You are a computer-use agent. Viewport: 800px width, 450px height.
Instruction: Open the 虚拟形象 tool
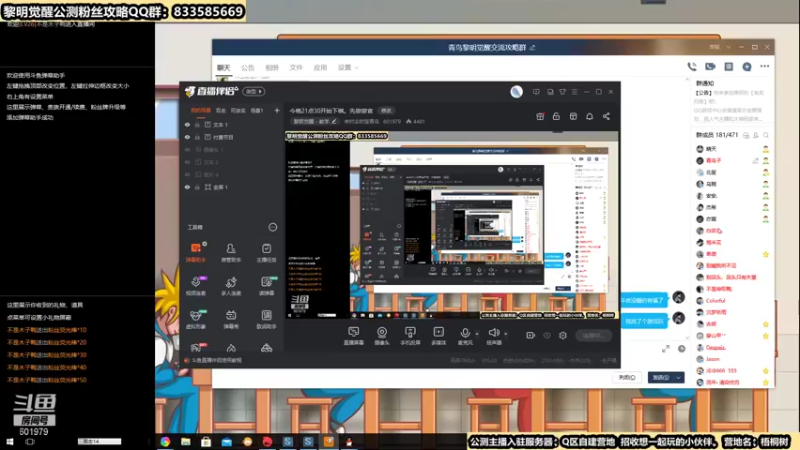[195, 319]
